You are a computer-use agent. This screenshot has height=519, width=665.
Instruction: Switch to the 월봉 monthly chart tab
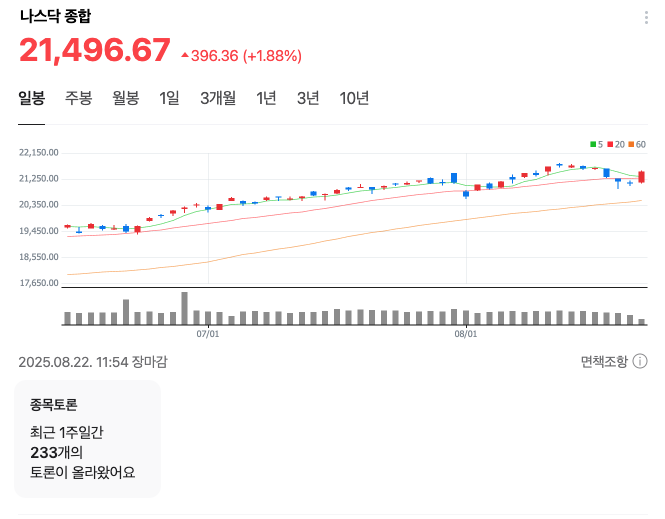[x=126, y=98]
